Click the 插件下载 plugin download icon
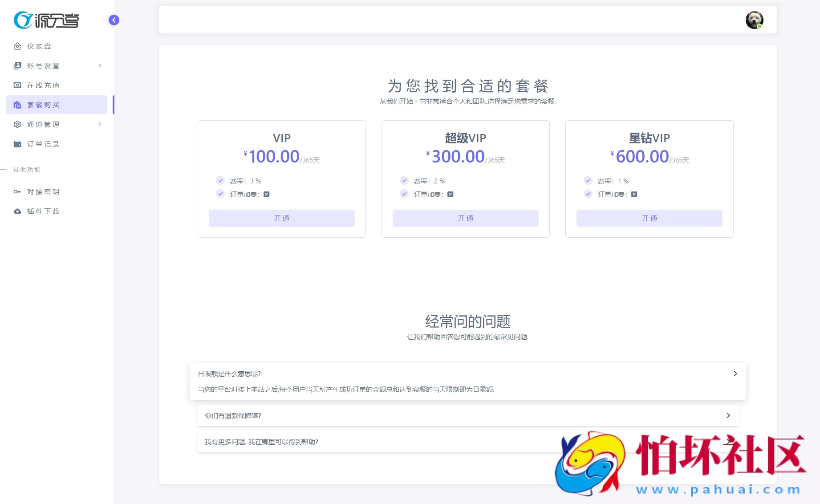The width and height of the screenshot is (820, 504). 17,211
